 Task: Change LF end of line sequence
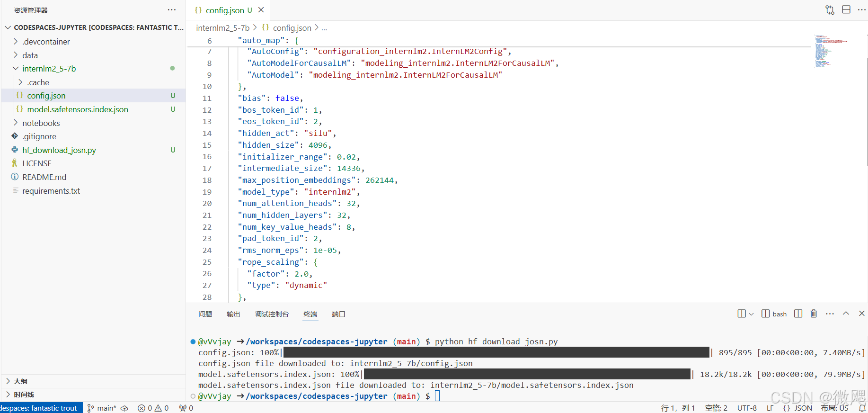click(770, 408)
